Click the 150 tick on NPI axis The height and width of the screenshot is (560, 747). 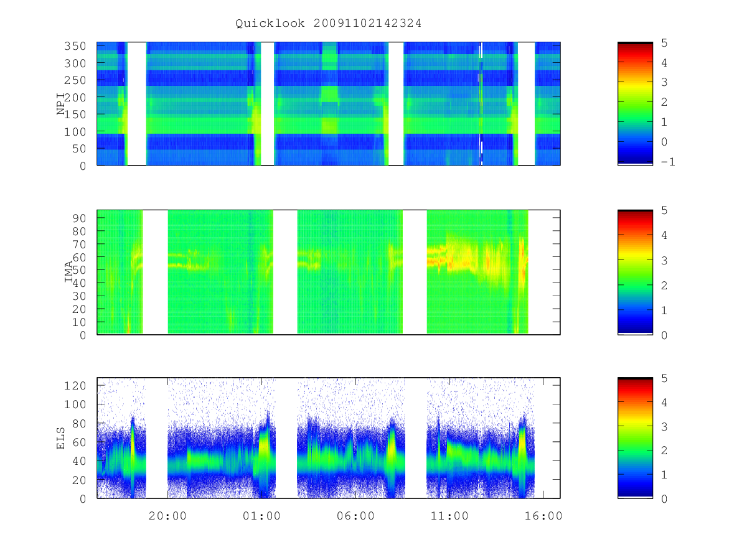click(75, 114)
